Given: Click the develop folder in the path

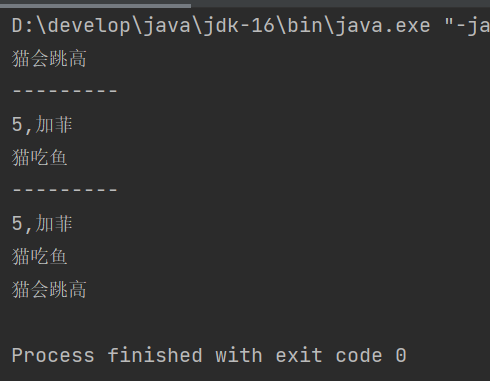Looking at the screenshot, I should [89, 26].
